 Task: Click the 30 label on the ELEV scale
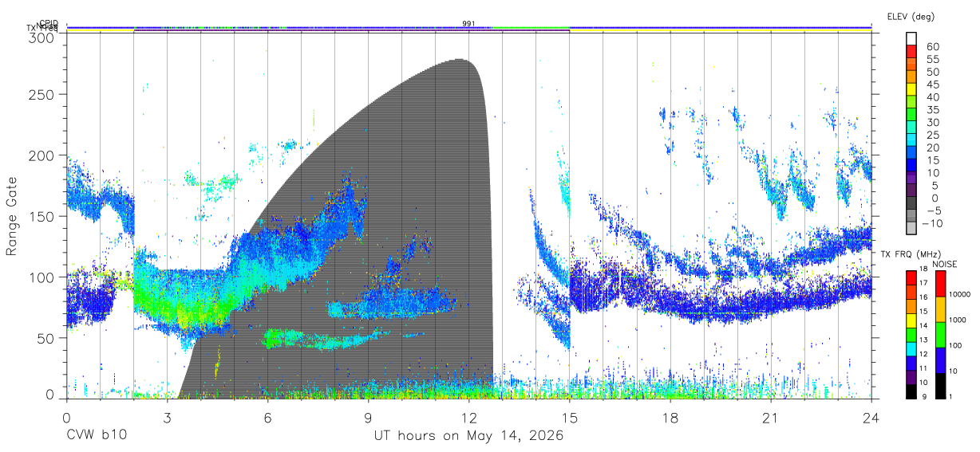click(x=933, y=122)
